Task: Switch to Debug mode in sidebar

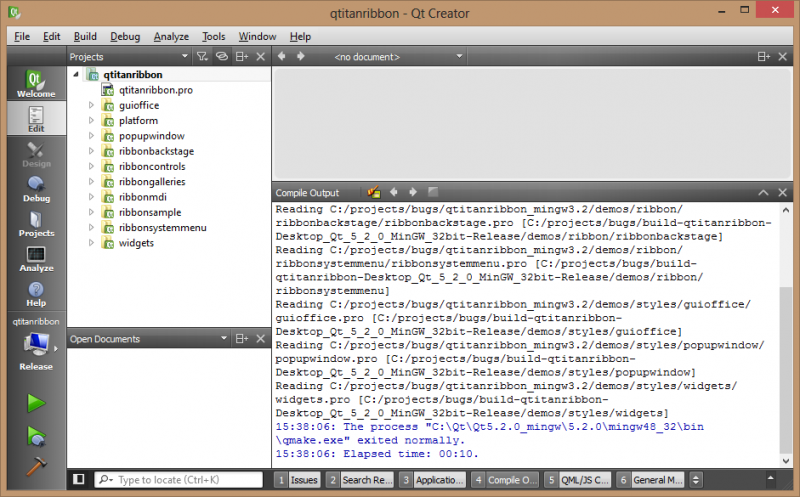Action: 35,188
